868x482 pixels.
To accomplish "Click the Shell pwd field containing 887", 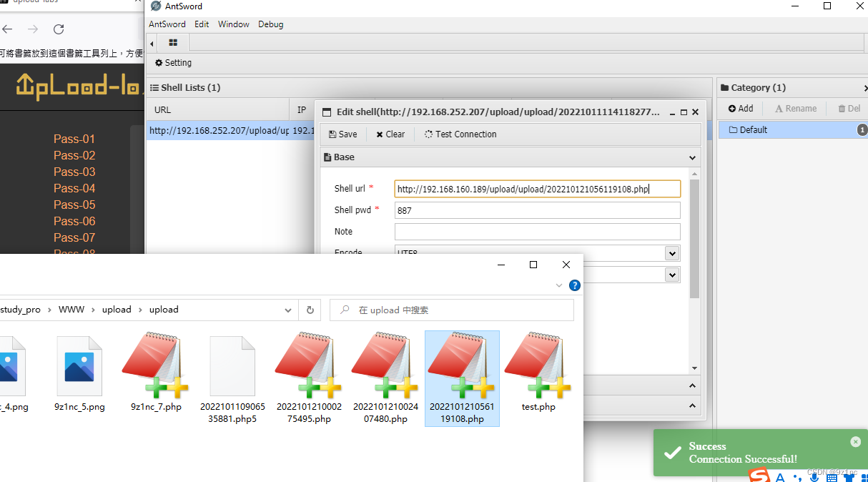I will [537, 210].
